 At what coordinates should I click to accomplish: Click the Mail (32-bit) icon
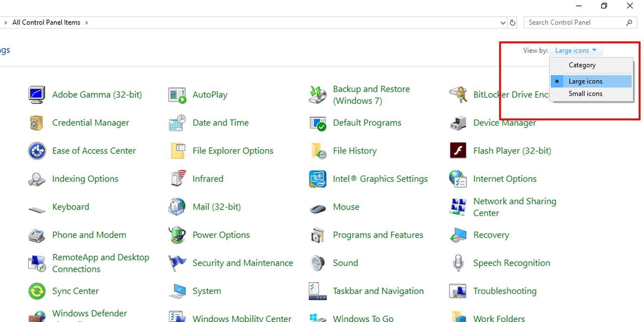pyautogui.click(x=177, y=207)
